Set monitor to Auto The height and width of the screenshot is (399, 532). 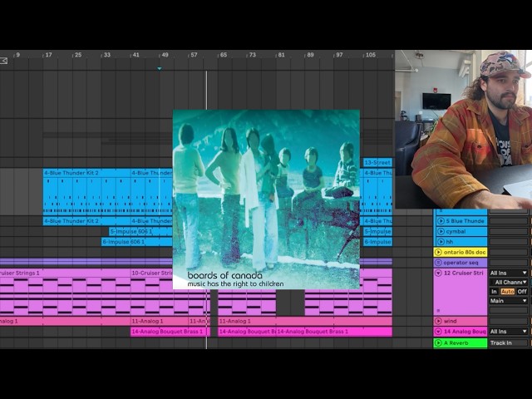pos(507,292)
